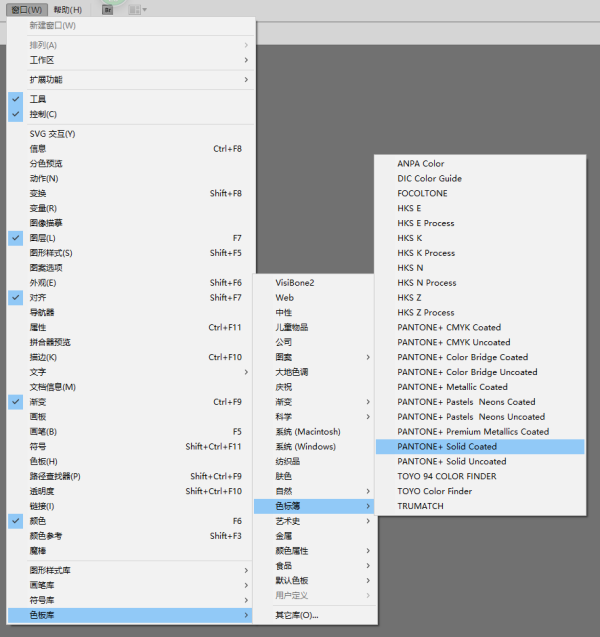Select PANTONE+ CMYK Coated
Screen dimensions: 600x637
pyautogui.click(x=480, y=327)
